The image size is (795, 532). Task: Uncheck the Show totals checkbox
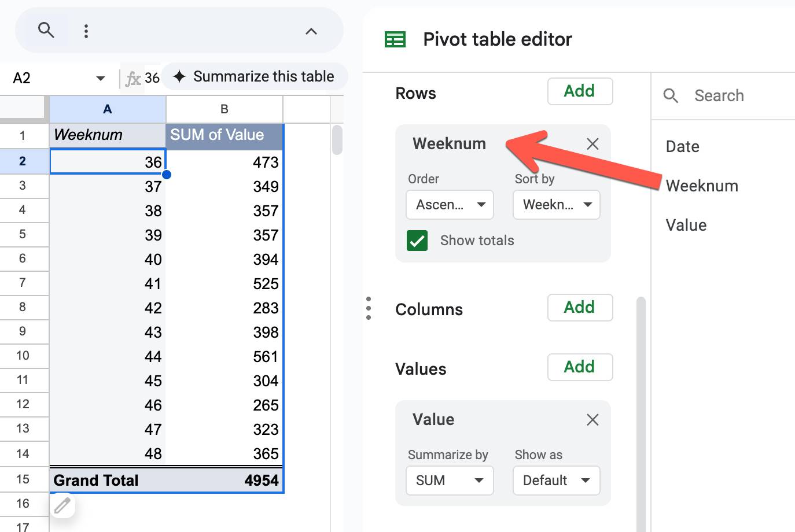(x=417, y=241)
